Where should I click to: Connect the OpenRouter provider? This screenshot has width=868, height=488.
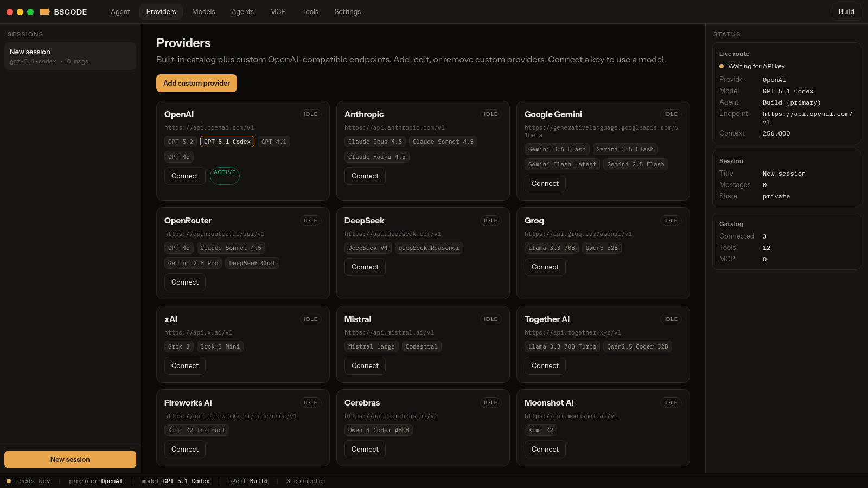tap(185, 282)
